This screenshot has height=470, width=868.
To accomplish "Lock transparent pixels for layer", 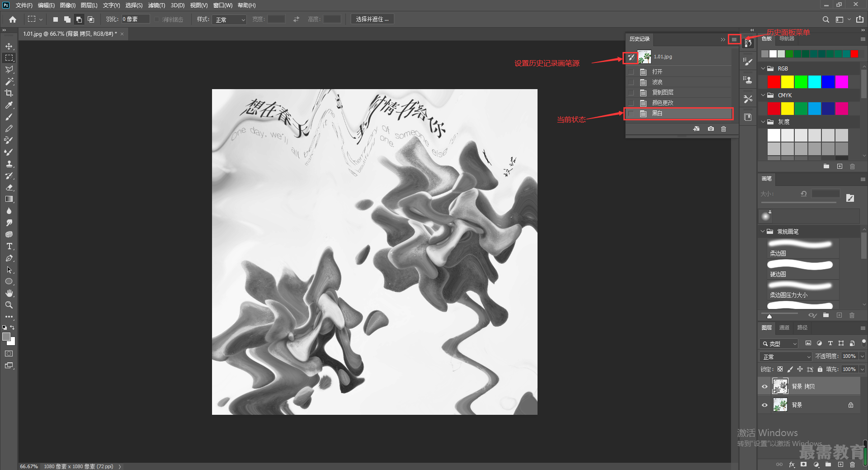I will tap(780, 369).
